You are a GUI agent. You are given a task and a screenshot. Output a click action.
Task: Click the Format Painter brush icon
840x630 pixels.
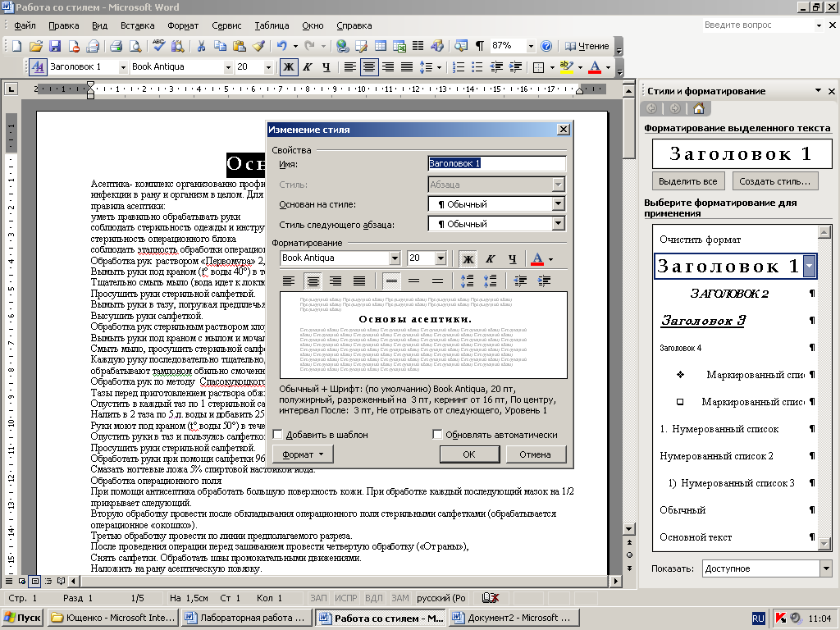[x=258, y=46]
